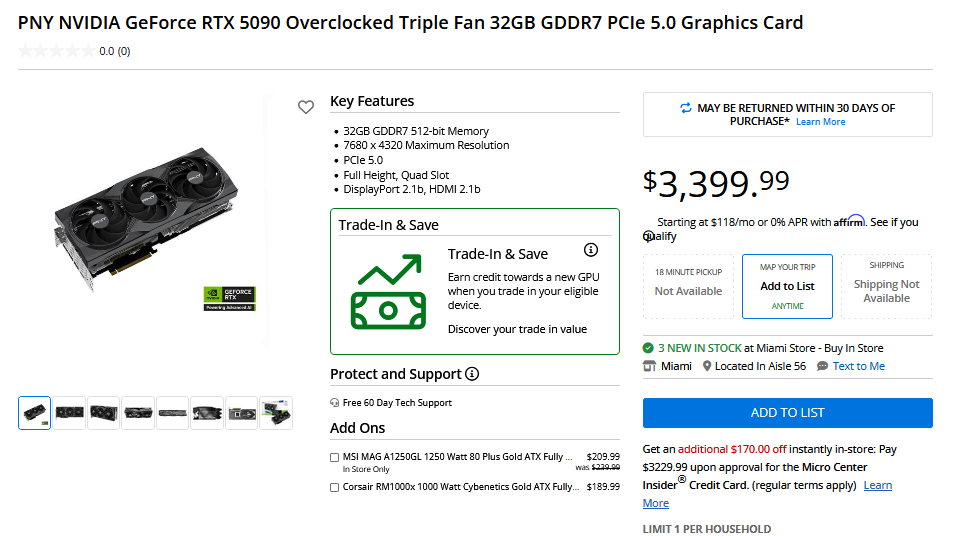The height and width of the screenshot is (536, 955).
Task: Click the Miami store icon
Action: 649,366
